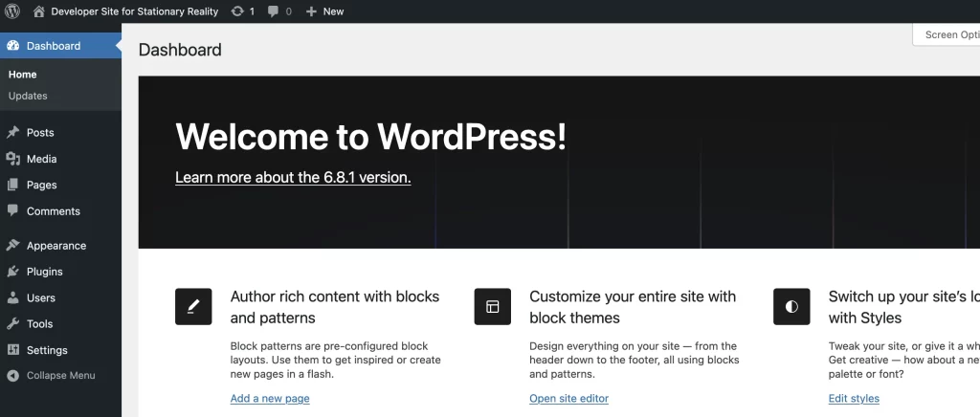
Task: Open the Posts menu
Action: click(60, 132)
